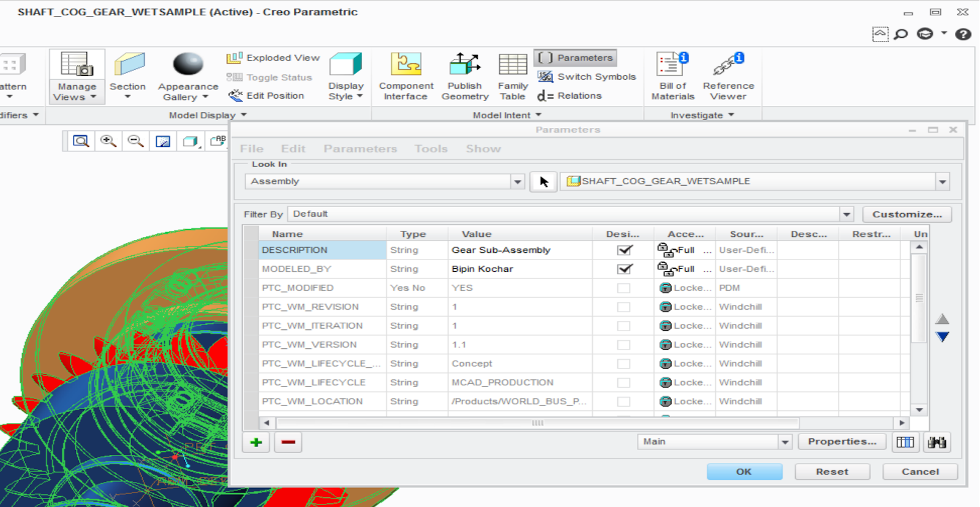Open the Show menu in Parameters dialog
980x507 pixels.
pos(483,149)
